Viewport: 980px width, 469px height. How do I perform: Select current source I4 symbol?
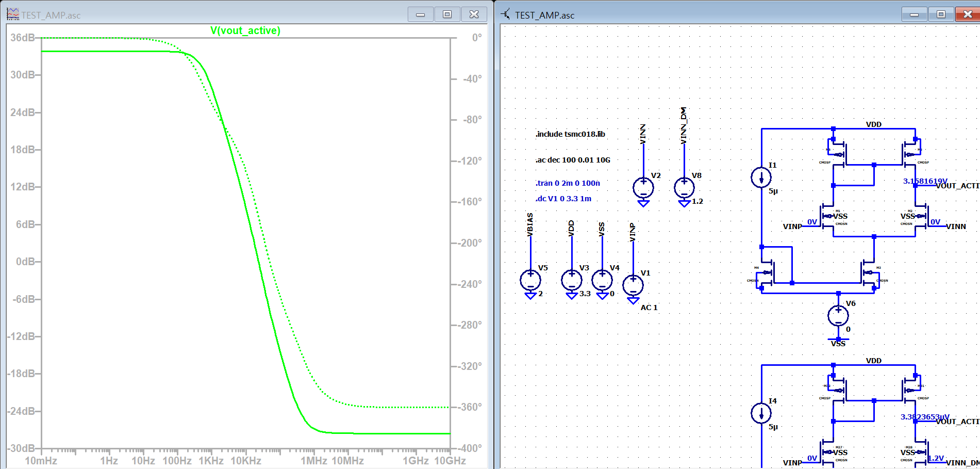click(761, 413)
